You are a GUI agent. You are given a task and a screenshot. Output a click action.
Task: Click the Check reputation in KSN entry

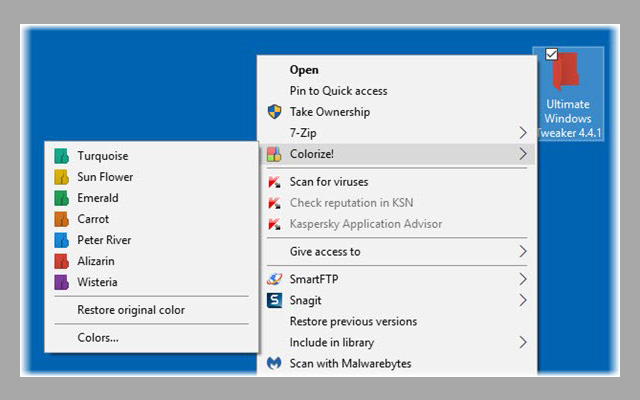397,203
